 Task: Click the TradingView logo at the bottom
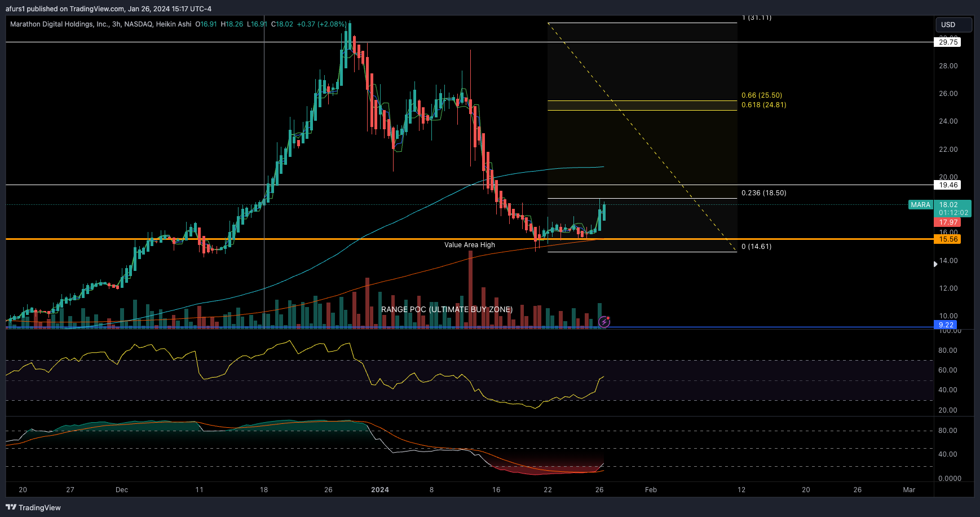tap(33, 507)
